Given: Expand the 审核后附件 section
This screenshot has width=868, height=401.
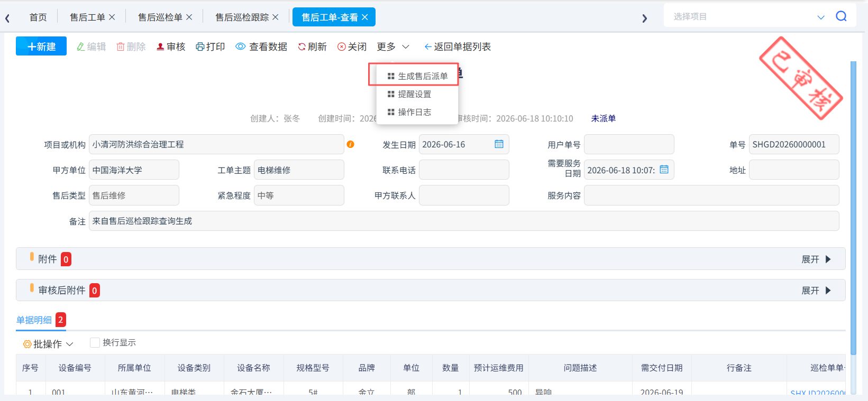Looking at the screenshot, I should (816, 291).
